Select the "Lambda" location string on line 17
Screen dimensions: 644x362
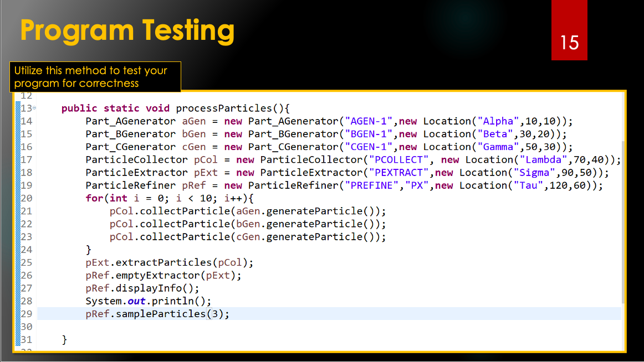tap(543, 159)
